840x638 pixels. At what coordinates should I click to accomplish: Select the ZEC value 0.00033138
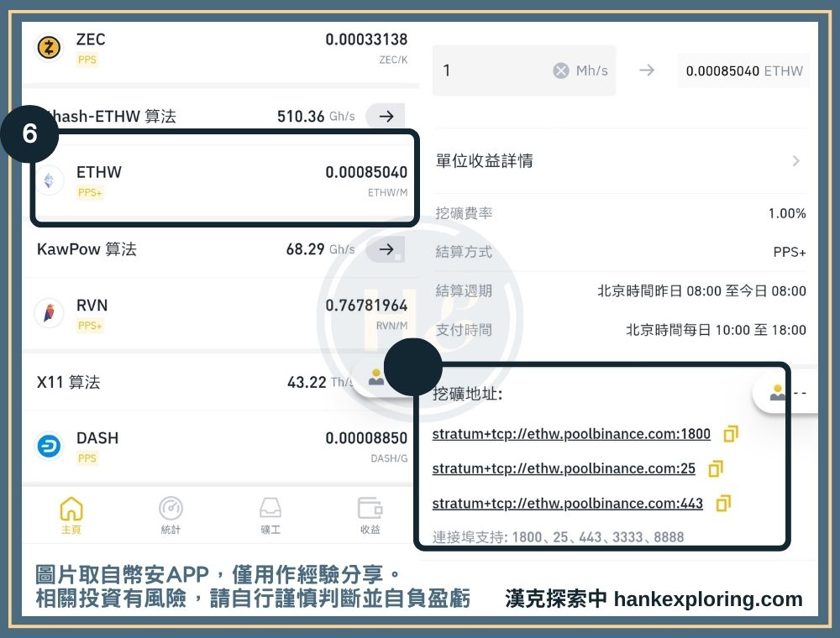click(x=366, y=39)
